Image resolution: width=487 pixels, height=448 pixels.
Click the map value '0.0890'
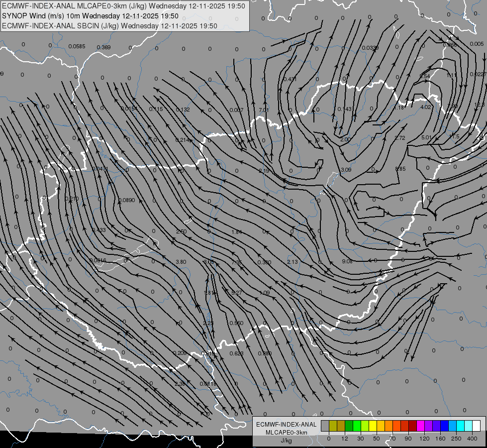point(127,200)
